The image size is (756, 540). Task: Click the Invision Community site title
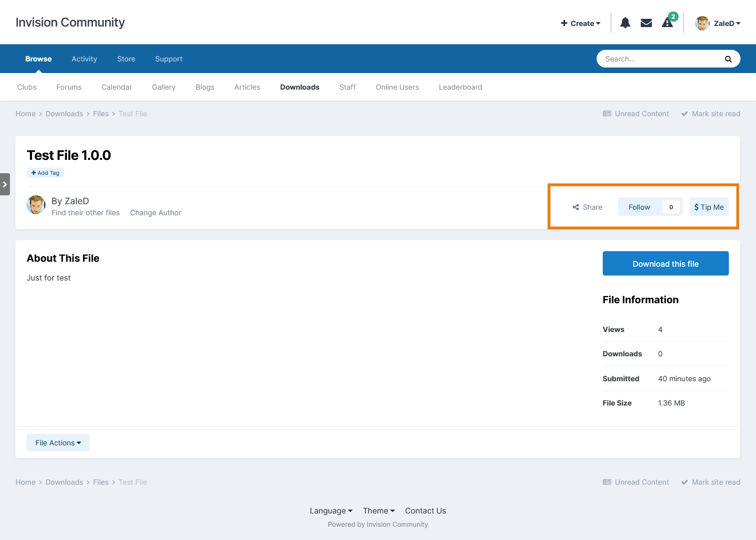pyautogui.click(x=70, y=22)
